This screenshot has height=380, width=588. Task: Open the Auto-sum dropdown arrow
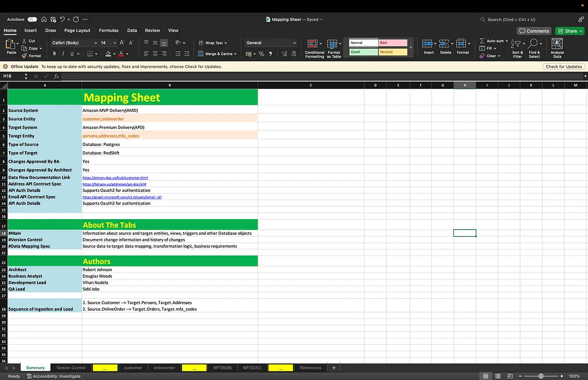coord(507,41)
